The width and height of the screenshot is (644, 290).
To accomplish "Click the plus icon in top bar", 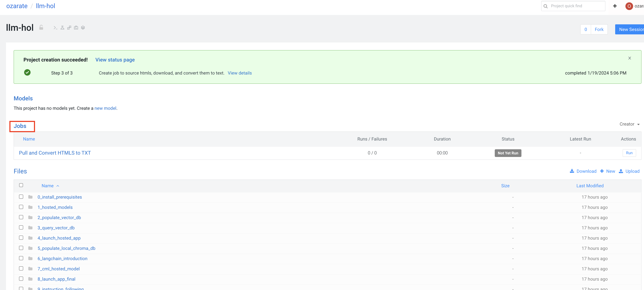I will 615,6.
